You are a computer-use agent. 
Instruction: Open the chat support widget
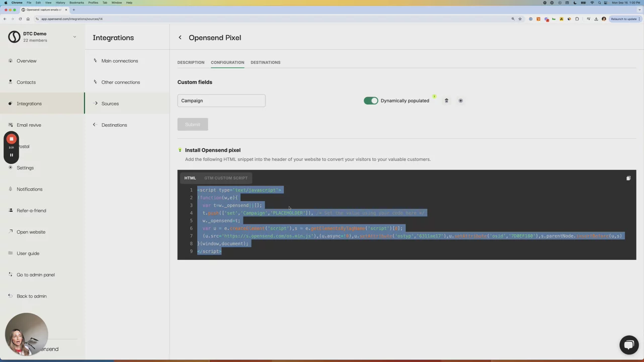[628, 345]
